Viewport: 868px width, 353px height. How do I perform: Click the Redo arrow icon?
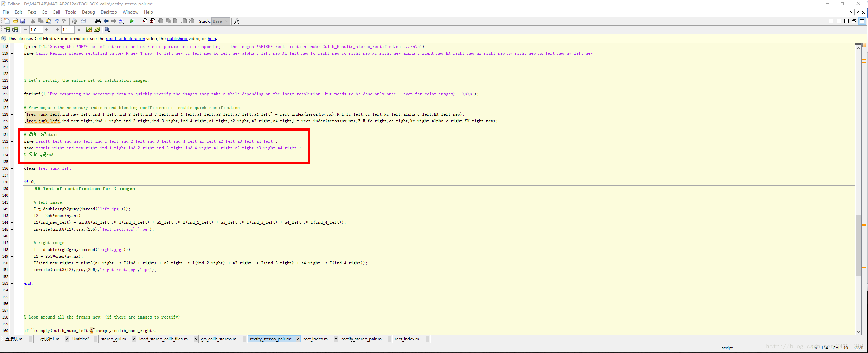[64, 21]
